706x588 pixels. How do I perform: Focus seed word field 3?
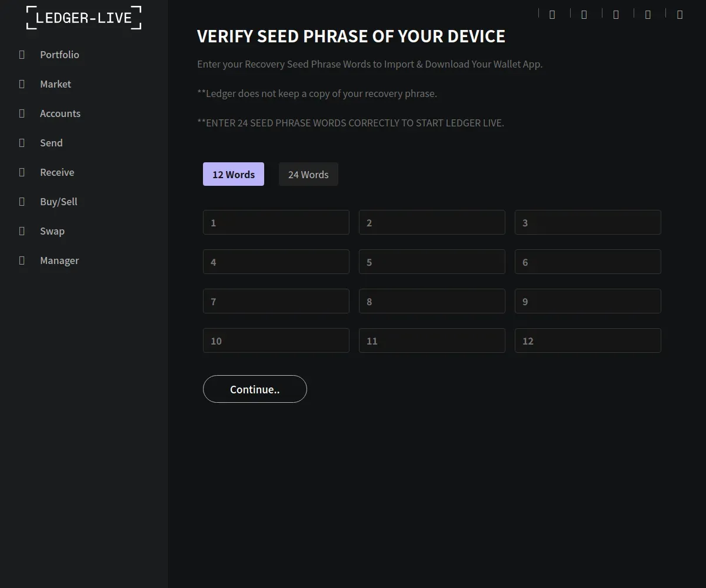588,222
